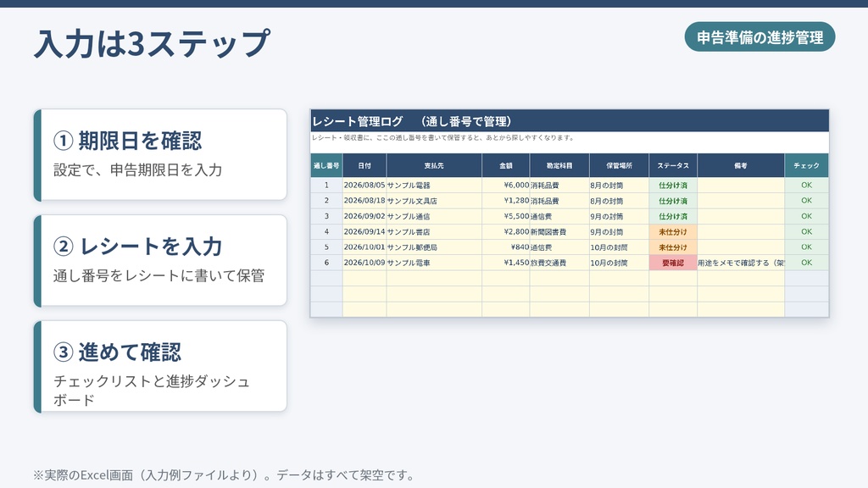This screenshot has height=488, width=868.
Task: Click subtitle 通し番号をレシートに書いて保管
Action: coord(159,275)
